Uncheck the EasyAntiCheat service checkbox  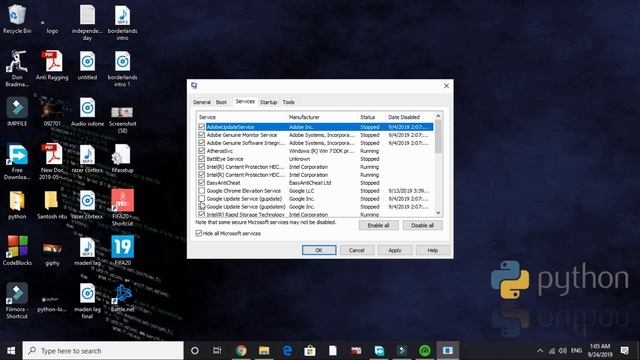coord(201,183)
